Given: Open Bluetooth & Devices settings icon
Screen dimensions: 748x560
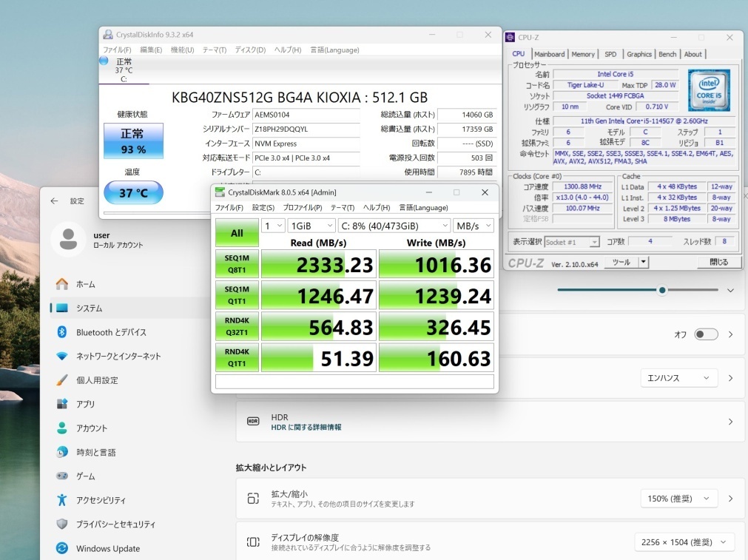Looking at the screenshot, I should [62, 332].
